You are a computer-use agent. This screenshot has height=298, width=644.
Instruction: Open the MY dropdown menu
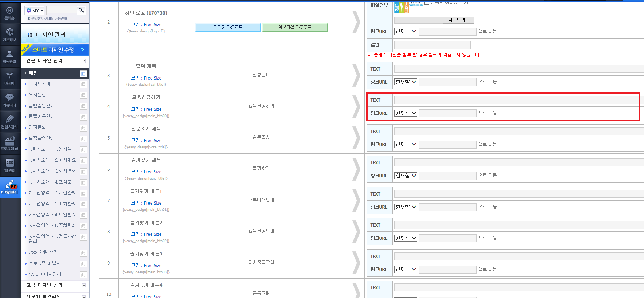[x=35, y=11]
